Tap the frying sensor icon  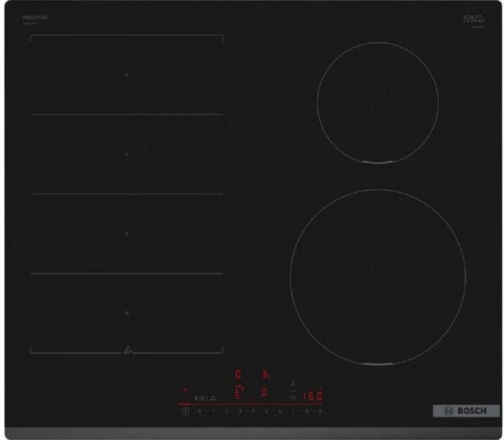tap(295, 382)
